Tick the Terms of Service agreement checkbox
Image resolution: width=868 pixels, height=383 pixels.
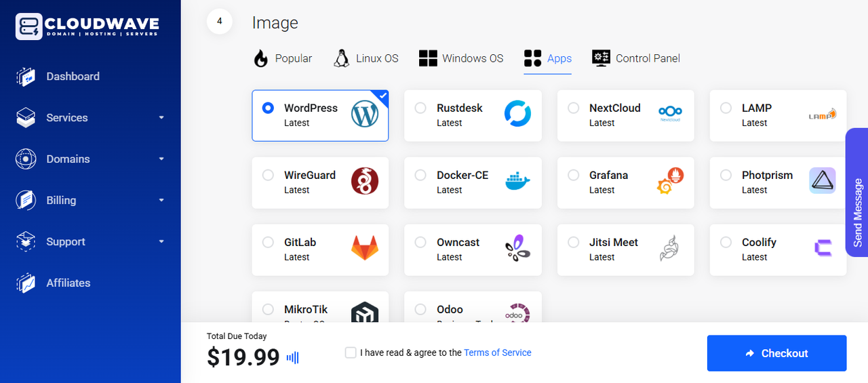351,352
